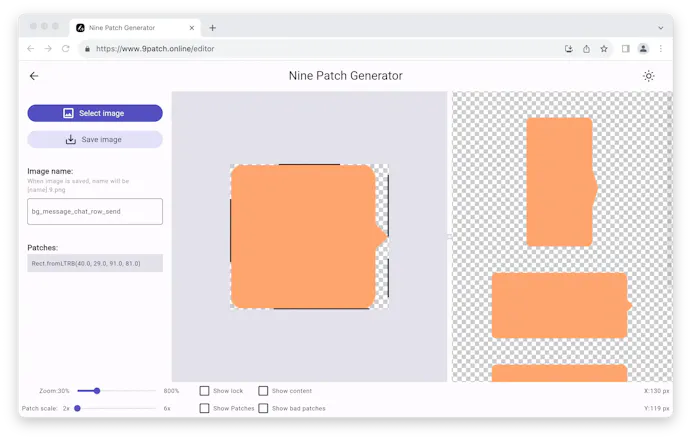Viewport: 691px width, 440px height.
Task: Close the Nine Patch Generator tab
Action: tap(192, 28)
